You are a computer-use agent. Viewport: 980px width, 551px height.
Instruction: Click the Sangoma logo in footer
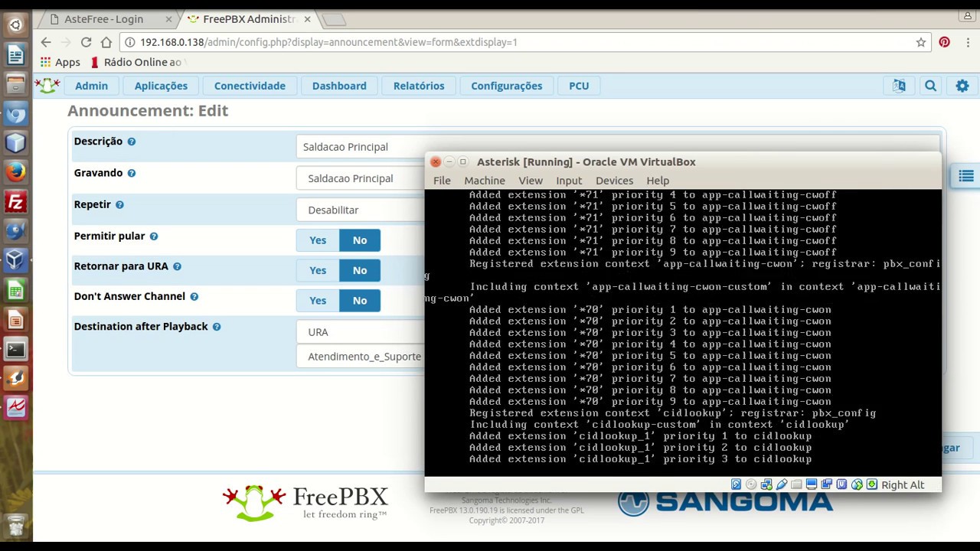[x=725, y=502]
